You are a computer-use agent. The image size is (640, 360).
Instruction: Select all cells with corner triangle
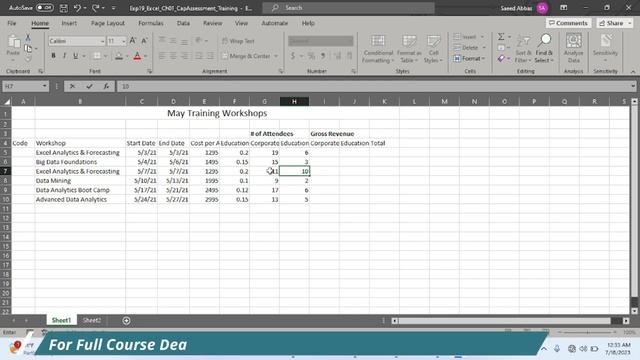click(7, 101)
